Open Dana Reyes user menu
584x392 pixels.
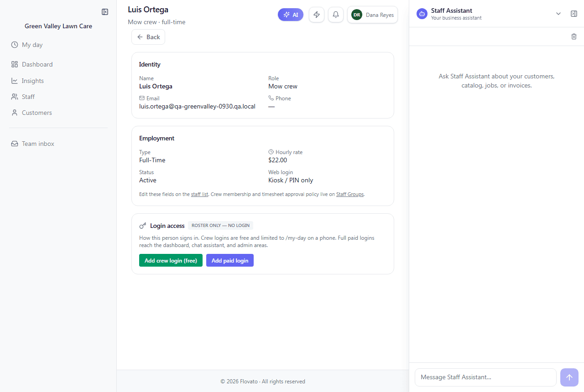[373, 15]
